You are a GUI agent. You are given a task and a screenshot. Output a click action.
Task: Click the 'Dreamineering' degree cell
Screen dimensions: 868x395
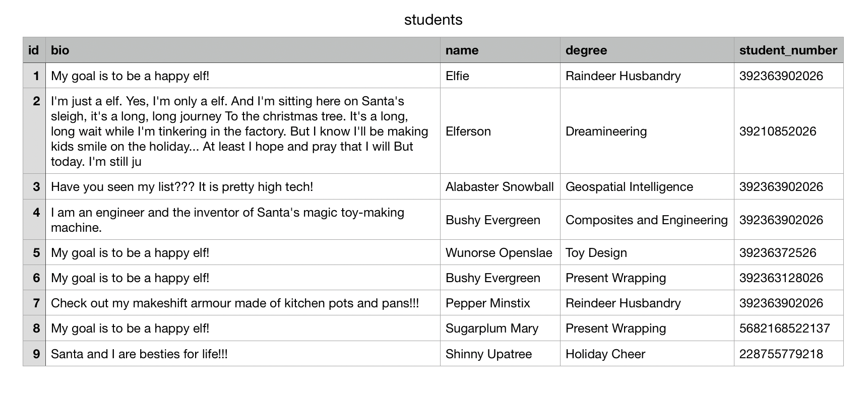[x=647, y=131]
